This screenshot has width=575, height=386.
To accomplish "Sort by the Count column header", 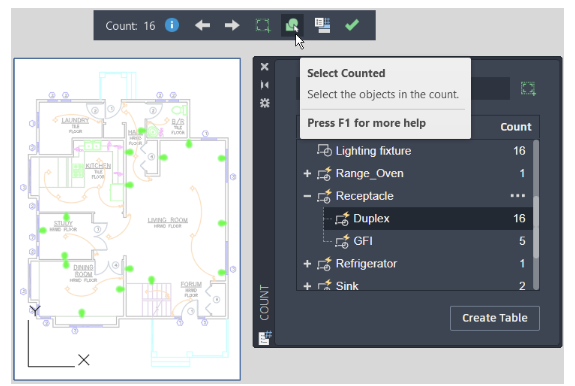I will tap(516, 127).
